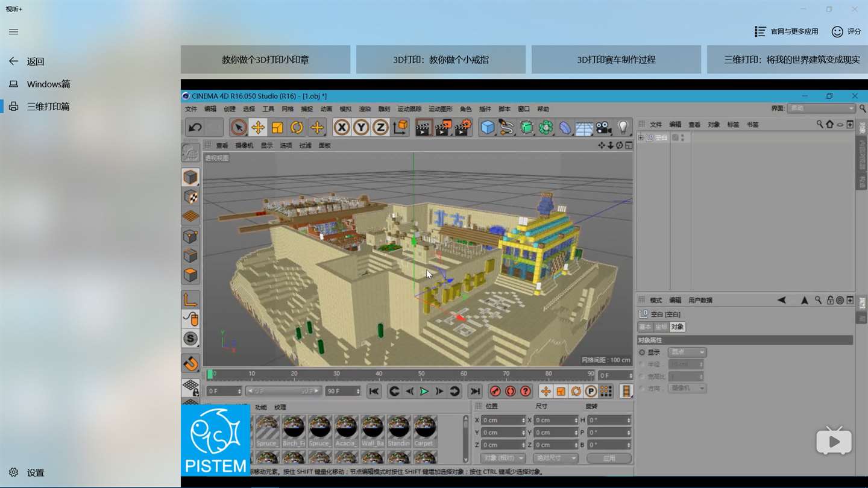Select the Birch material swatch
Image resolution: width=868 pixels, height=488 pixels.
(294, 431)
